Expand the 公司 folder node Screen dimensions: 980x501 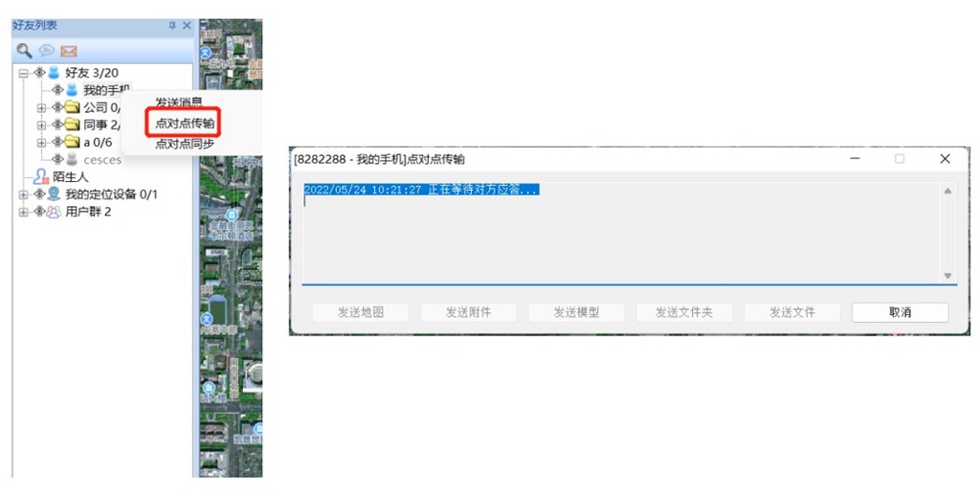[41, 107]
